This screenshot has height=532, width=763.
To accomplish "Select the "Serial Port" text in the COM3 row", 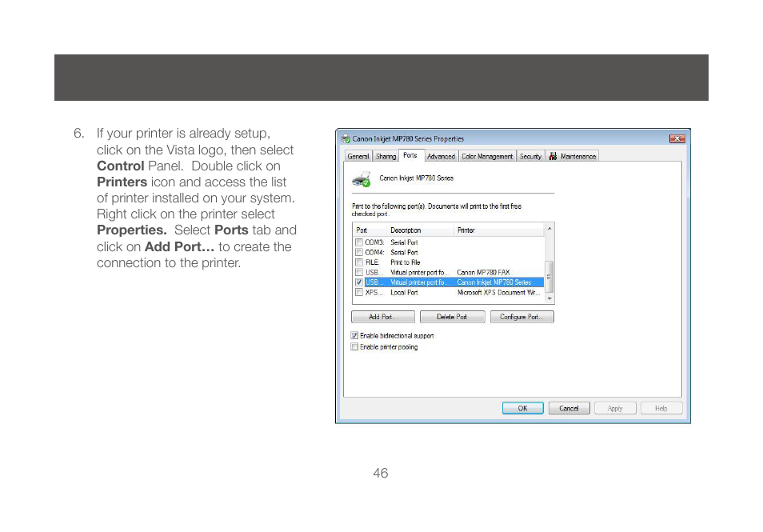I will coord(404,242).
